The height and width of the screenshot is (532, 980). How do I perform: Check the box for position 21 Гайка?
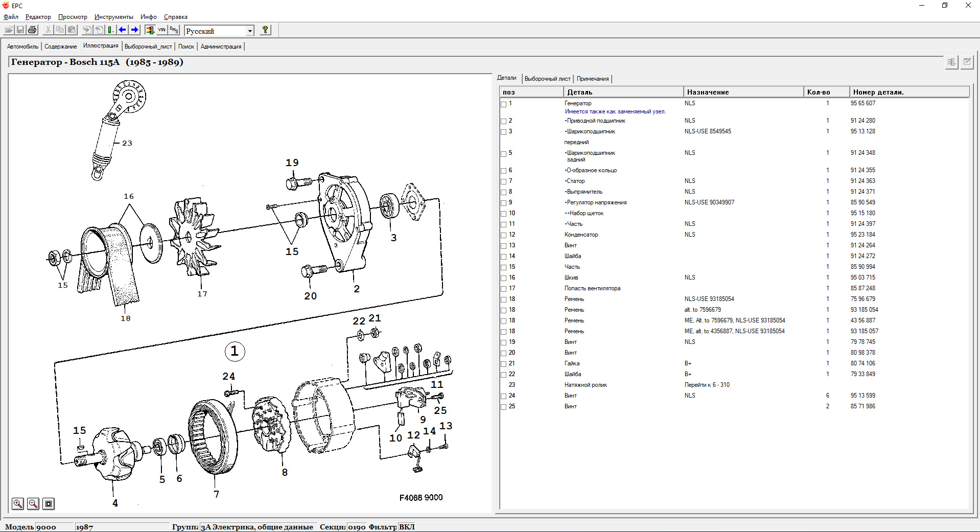[x=503, y=364]
